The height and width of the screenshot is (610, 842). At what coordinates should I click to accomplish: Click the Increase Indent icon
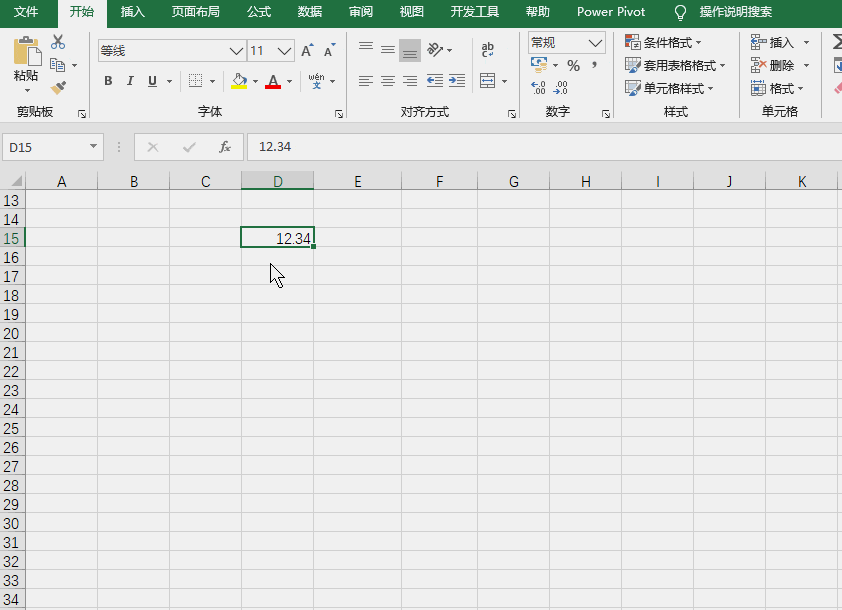point(457,81)
